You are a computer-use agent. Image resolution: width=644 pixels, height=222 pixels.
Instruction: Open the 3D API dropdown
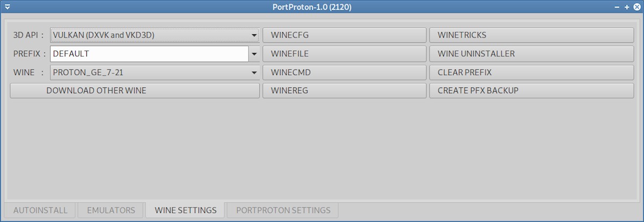tap(155, 35)
